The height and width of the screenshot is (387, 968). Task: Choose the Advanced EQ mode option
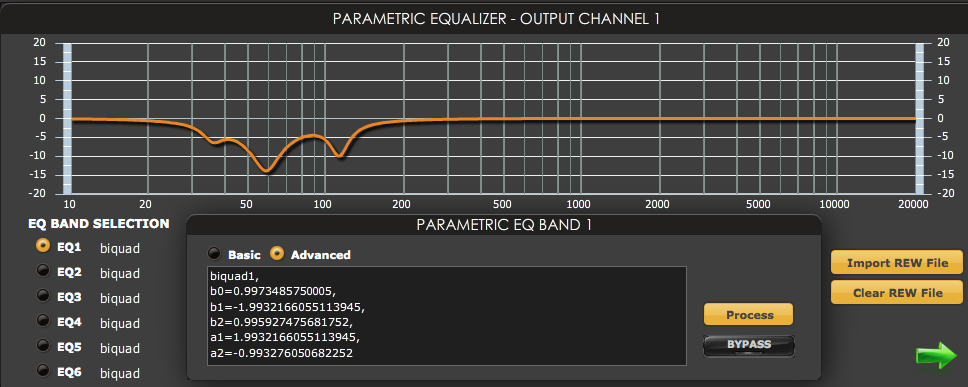(278, 254)
